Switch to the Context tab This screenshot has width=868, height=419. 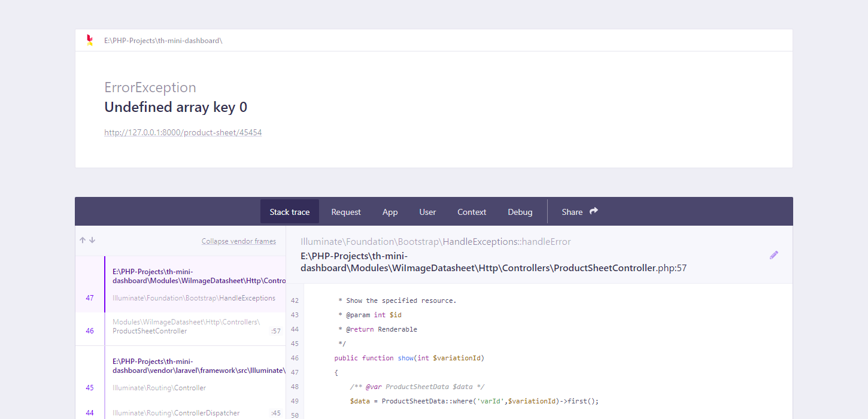[472, 212]
